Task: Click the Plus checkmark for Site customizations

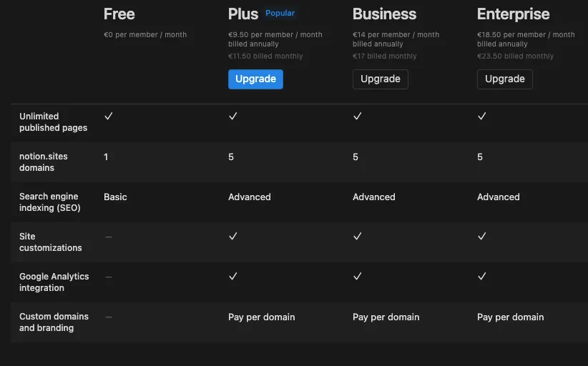Action: 233,236
